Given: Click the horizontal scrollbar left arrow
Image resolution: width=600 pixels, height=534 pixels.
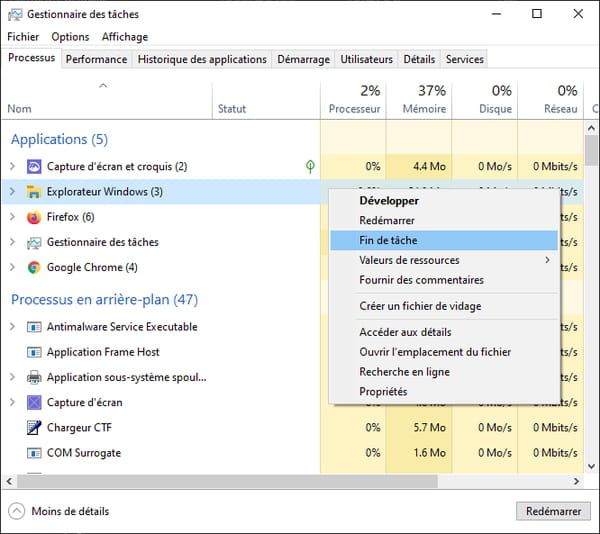Looking at the screenshot, I should pyautogui.click(x=10, y=482).
